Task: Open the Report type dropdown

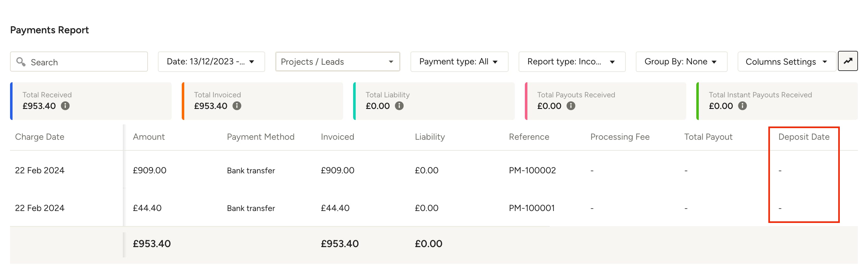Action: pyautogui.click(x=572, y=62)
